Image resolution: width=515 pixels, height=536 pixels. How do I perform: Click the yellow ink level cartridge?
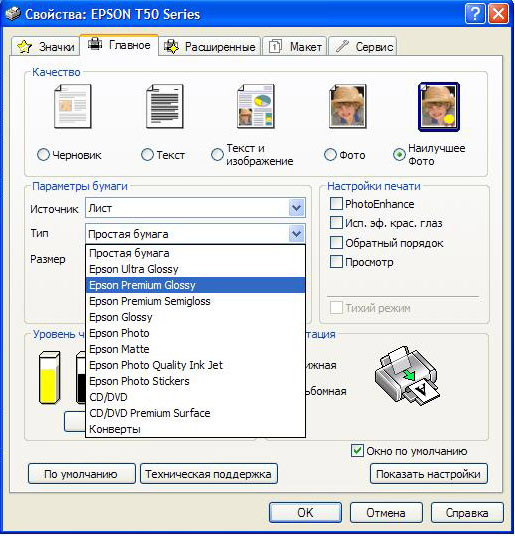click(50, 378)
